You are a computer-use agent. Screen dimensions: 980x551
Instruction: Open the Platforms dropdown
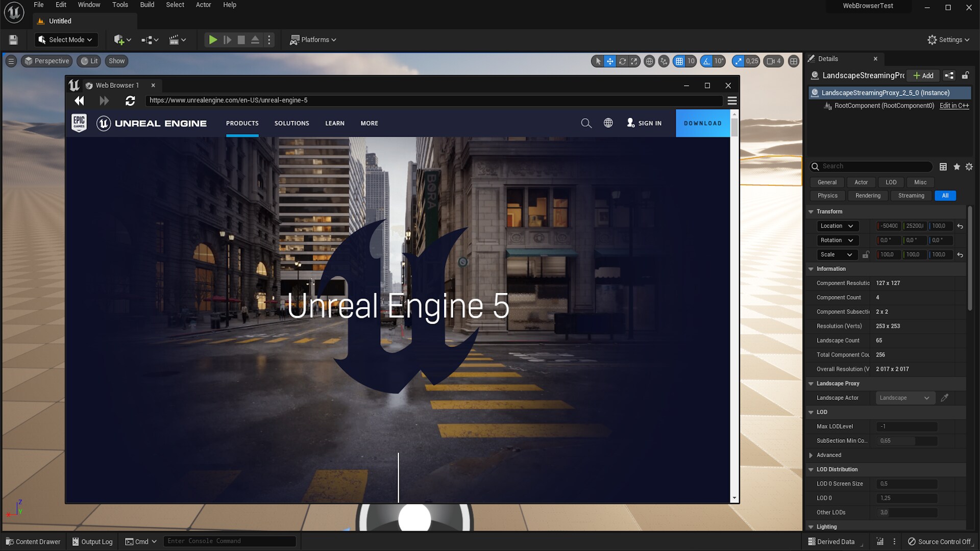point(313,40)
